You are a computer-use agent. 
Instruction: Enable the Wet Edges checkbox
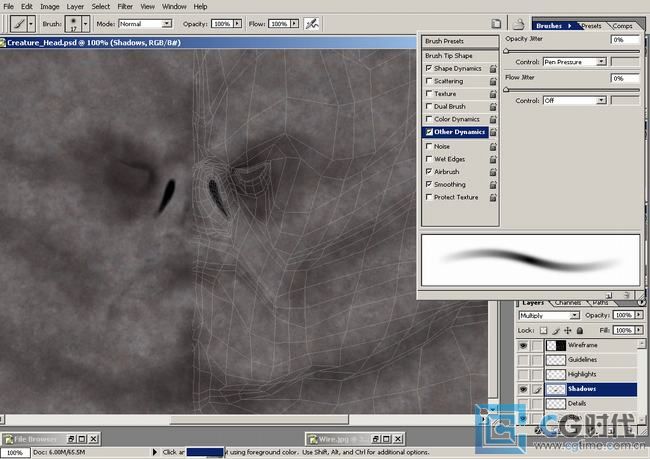[x=429, y=159]
